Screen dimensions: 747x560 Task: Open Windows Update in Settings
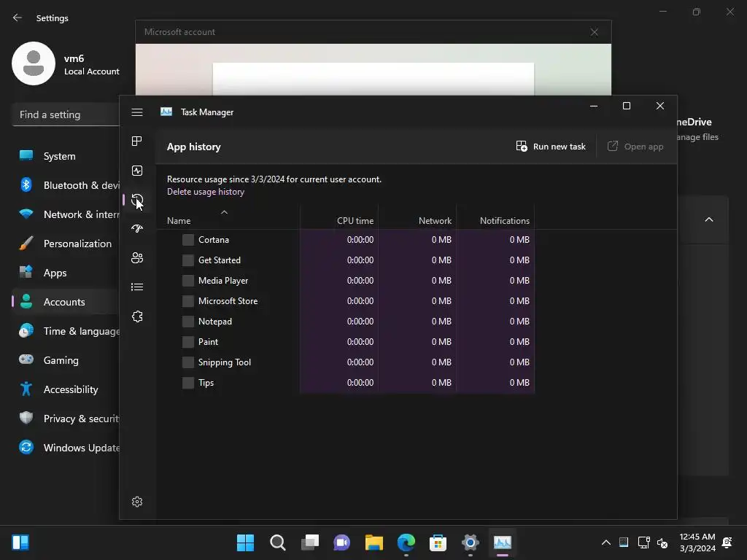(66, 448)
